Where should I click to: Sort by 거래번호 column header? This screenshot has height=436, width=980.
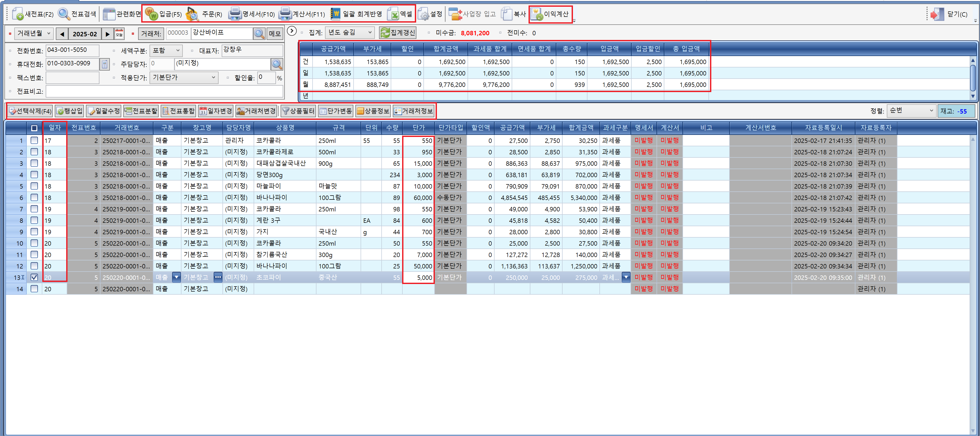[127, 128]
